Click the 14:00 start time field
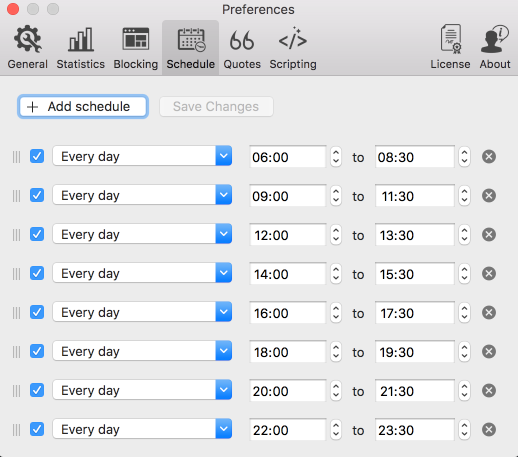Viewport: 518px width, 457px height. click(288, 274)
